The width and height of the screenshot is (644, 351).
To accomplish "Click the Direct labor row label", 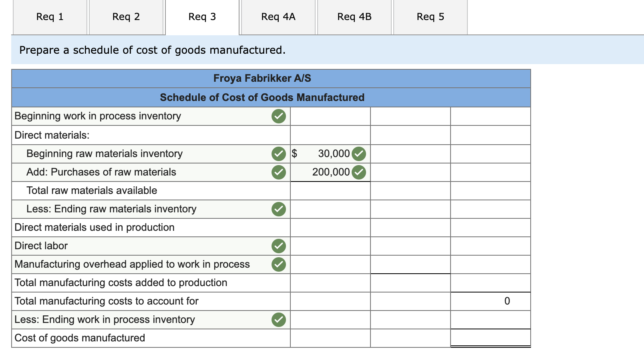I will coord(41,246).
